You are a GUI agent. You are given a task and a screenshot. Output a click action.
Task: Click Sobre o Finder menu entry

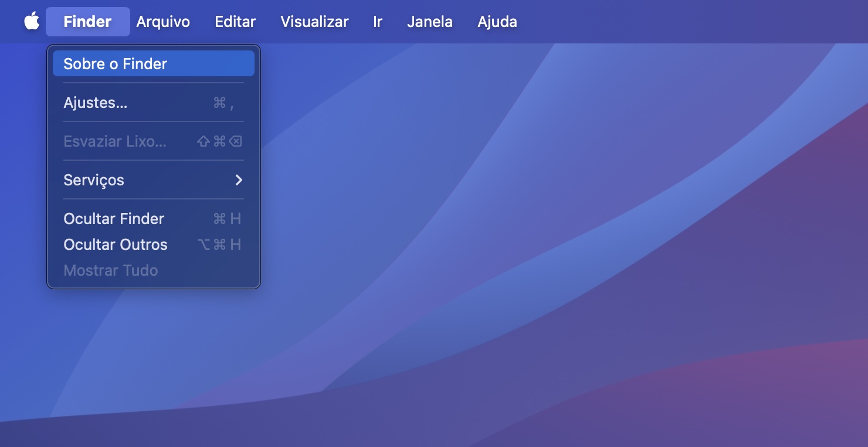coord(115,63)
